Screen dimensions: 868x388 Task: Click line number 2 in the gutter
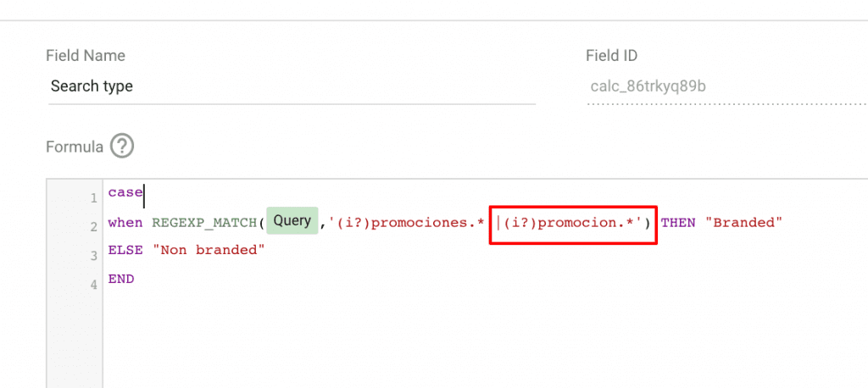[93, 227]
